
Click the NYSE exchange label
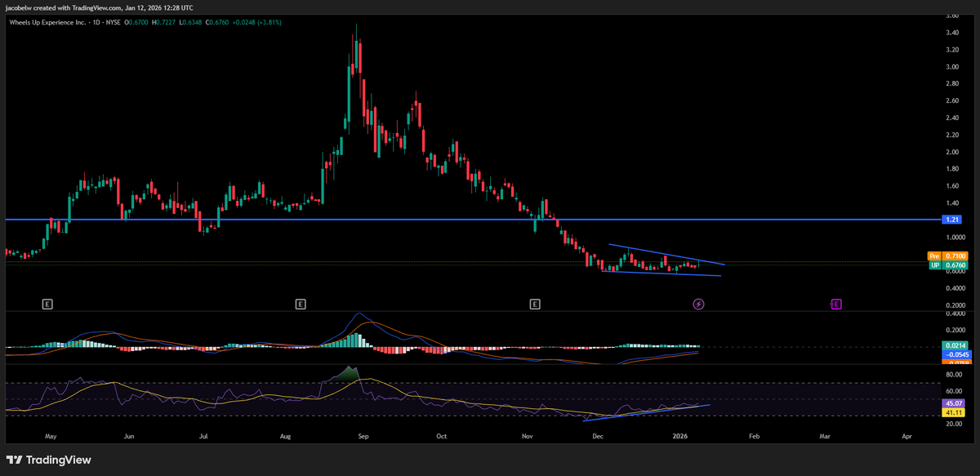[114, 22]
